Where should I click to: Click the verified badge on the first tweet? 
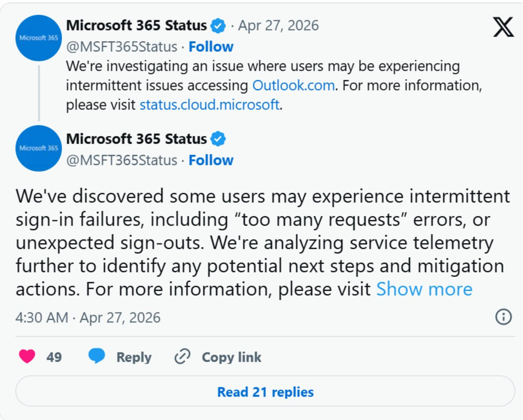tap(219, 25)
